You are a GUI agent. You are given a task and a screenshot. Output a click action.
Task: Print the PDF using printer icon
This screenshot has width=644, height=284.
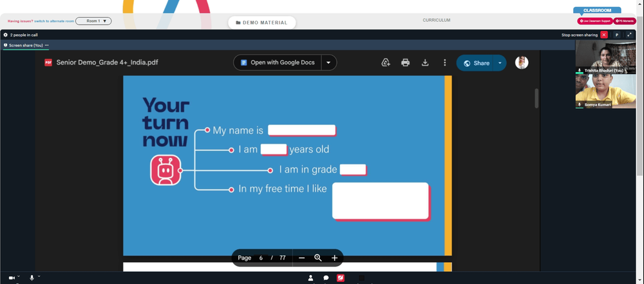[405, 62]
